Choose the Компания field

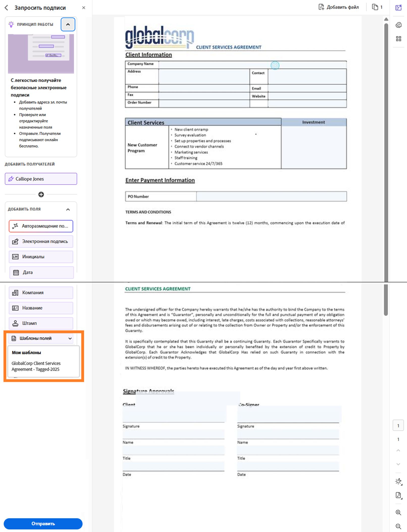click(41, 293)
